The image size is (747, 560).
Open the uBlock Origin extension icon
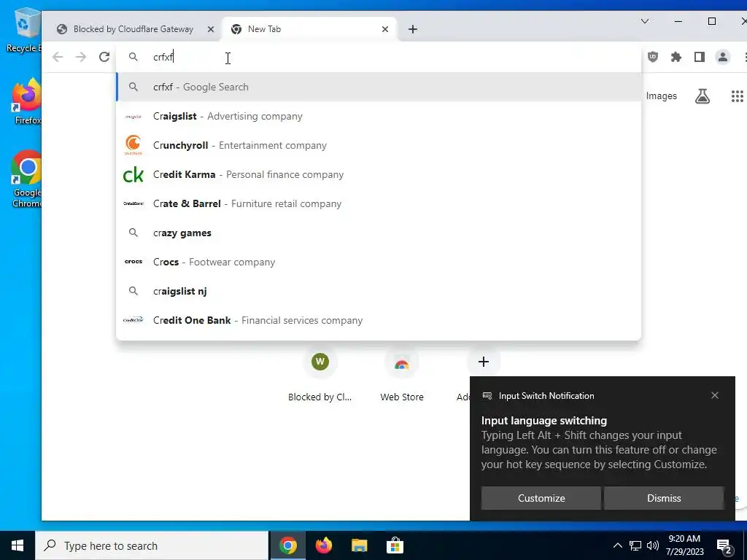(x=653, y=57)
